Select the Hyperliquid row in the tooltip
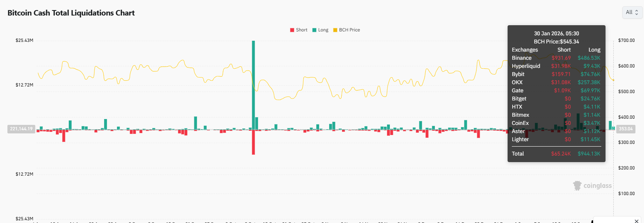 [x=556, y=66]
